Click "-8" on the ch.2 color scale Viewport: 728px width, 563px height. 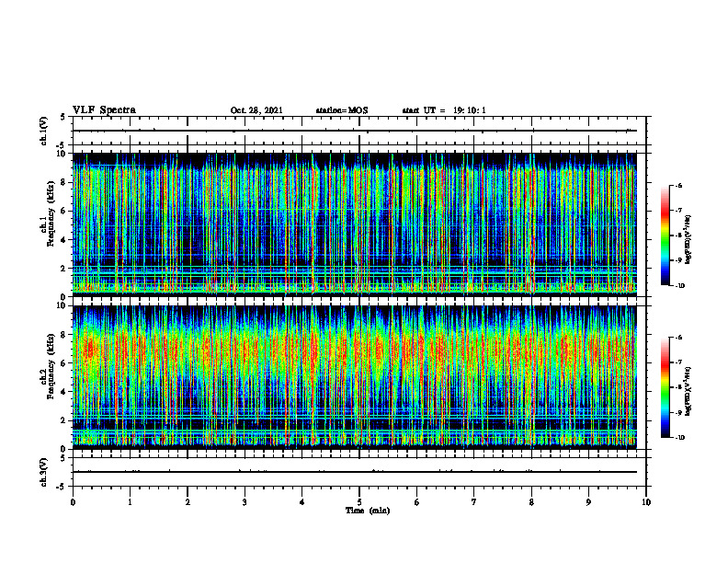(x=678, y=387)
